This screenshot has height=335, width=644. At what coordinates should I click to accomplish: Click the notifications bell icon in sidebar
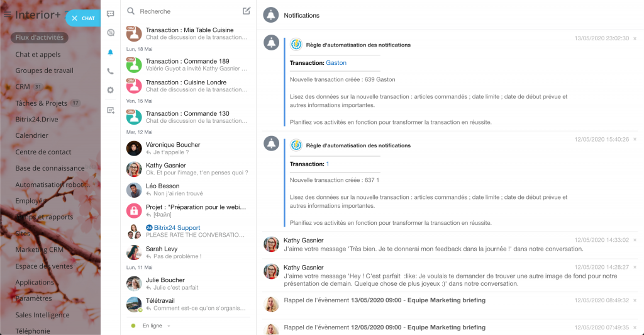(111, 52)
